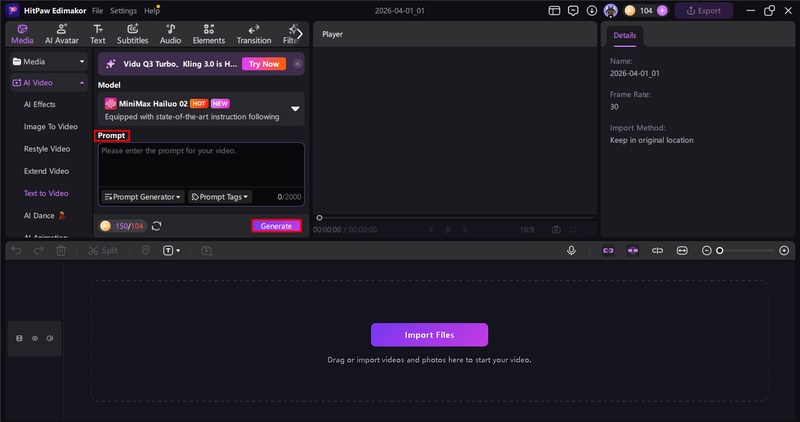The image size is (800, 422).
Task: Select AI Effects in sidebar
Action: point(39,104)
